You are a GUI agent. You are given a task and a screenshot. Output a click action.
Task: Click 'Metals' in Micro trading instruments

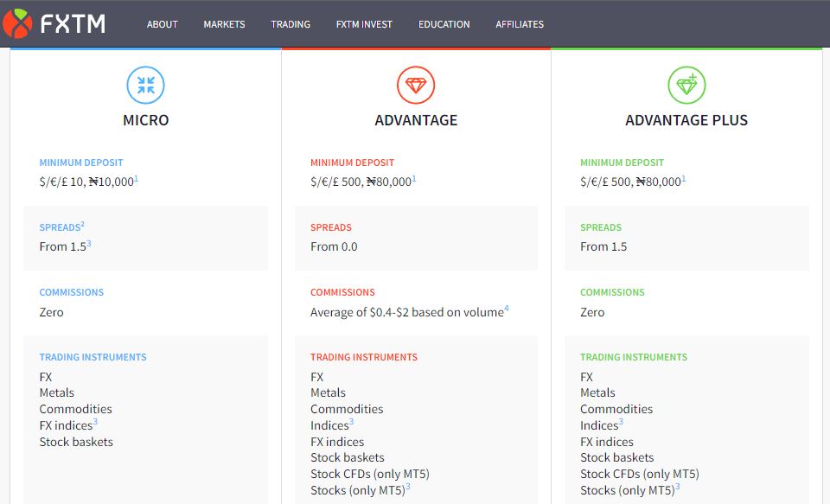click(x=57, y=392)
